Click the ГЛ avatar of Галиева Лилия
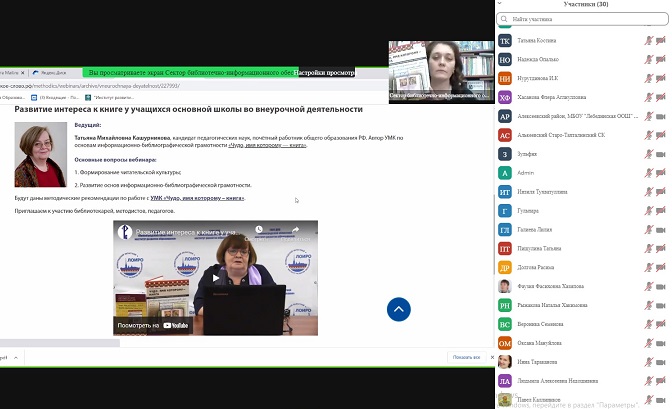 tap(505, 230)
